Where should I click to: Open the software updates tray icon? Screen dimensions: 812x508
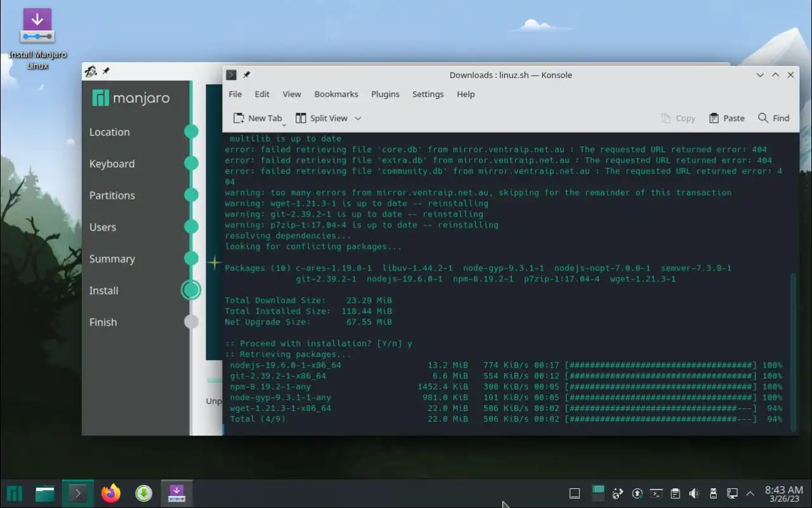pyautogui.click(x=637, y=493)
